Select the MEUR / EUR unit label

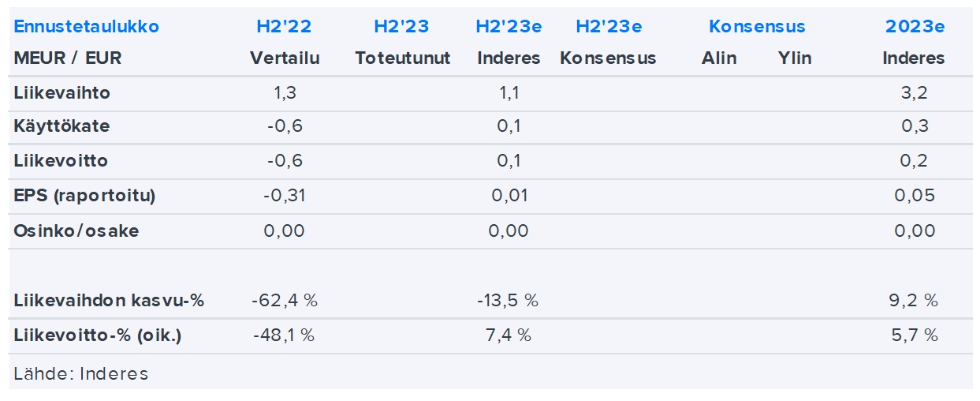(68, 58)
